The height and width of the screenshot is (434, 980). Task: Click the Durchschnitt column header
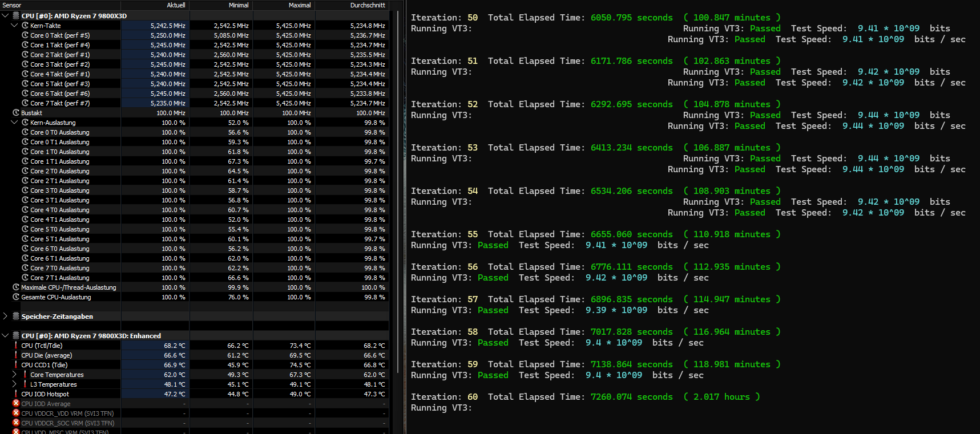click(x=368, y=5)
